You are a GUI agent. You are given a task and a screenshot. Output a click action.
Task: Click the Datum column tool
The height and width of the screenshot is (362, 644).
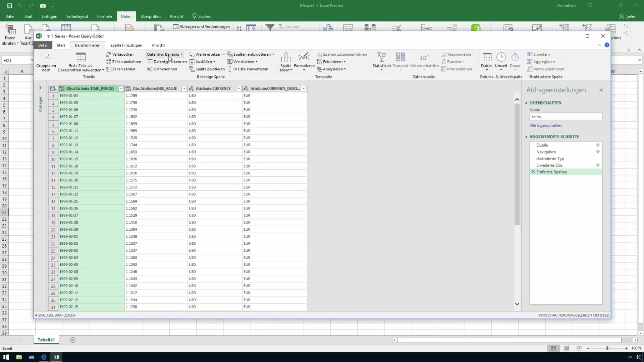(x=487, y=61)
